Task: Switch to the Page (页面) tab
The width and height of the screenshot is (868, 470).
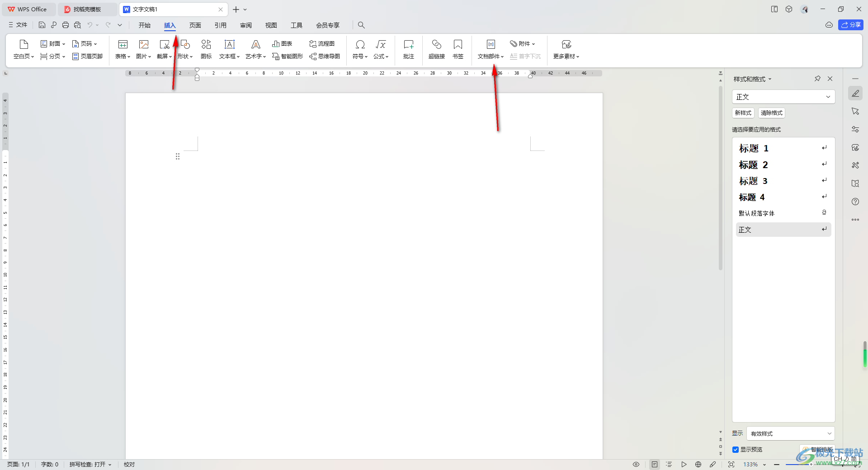Action: pos(195,25)
